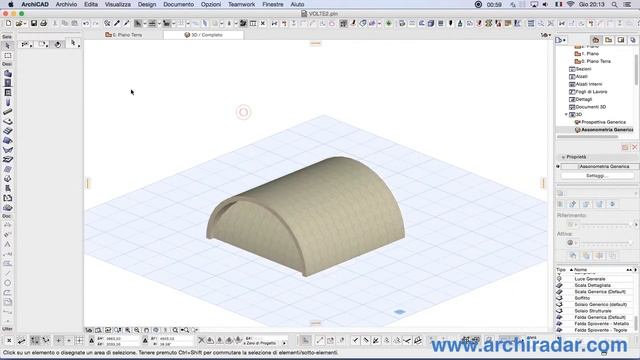Open the Teamwork menu

[x=241, y=4]
